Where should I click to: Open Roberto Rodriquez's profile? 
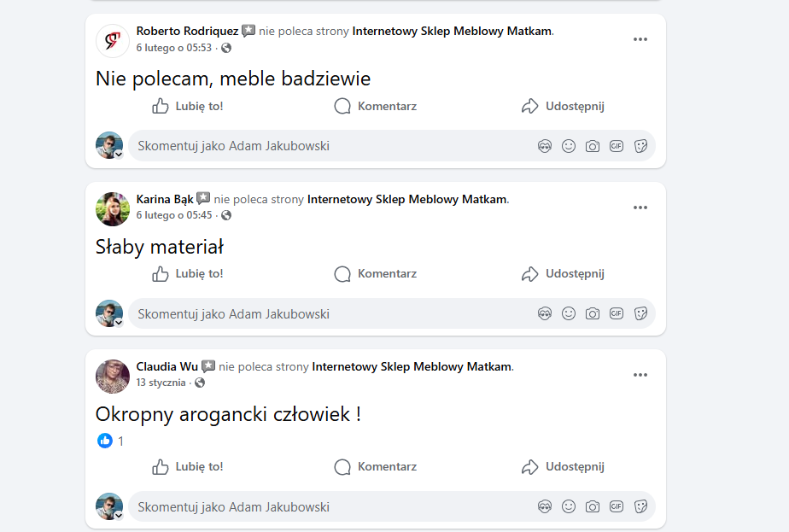click(x=187, y=30)
